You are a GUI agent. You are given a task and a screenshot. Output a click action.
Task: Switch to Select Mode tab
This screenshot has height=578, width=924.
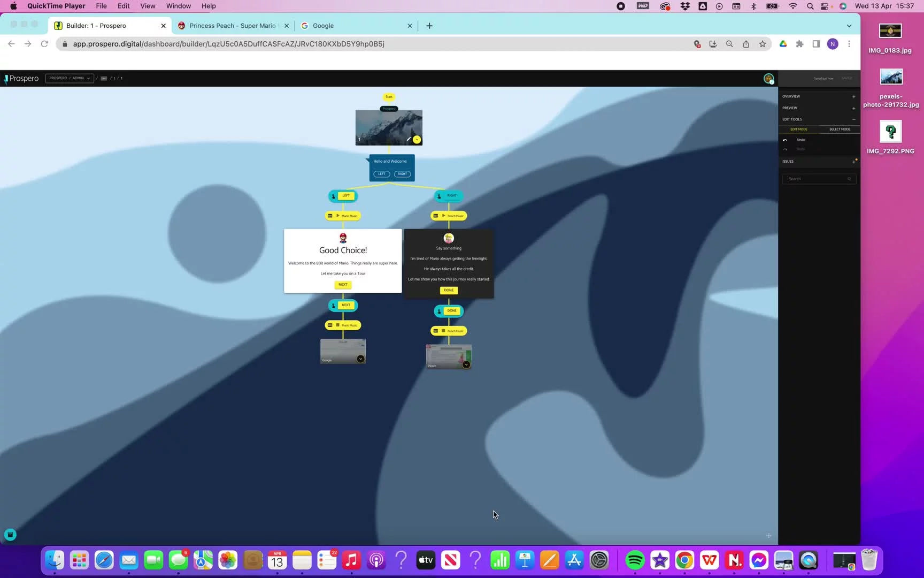click(840, 129)
